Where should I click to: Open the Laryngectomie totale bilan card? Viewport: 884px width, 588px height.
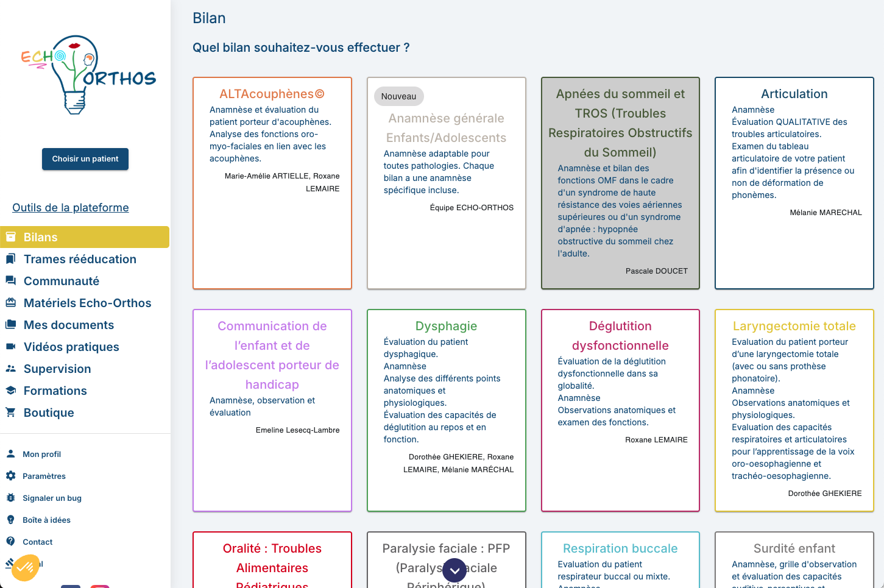(794, 410)
